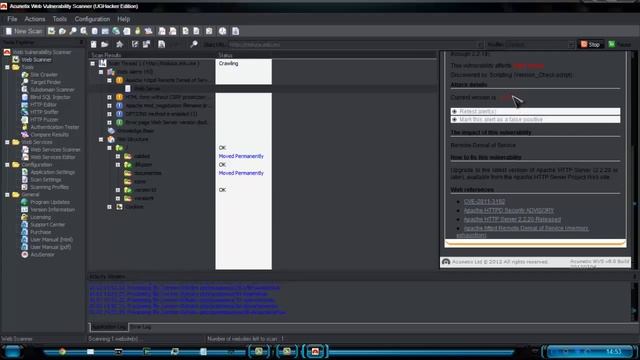Click the clock scheduler icon in main toolbar

[x=222, y=31]
